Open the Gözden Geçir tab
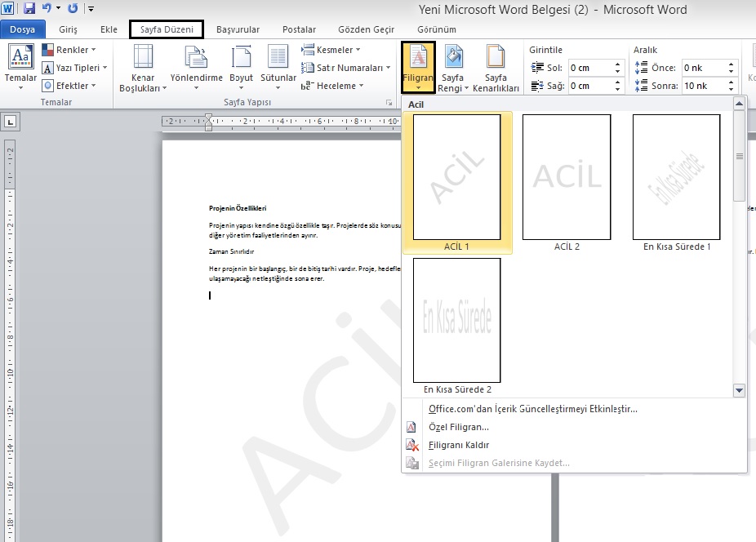The width and height of the screenshot is (756, 542). pyautogui.click(x=366, y=29)
